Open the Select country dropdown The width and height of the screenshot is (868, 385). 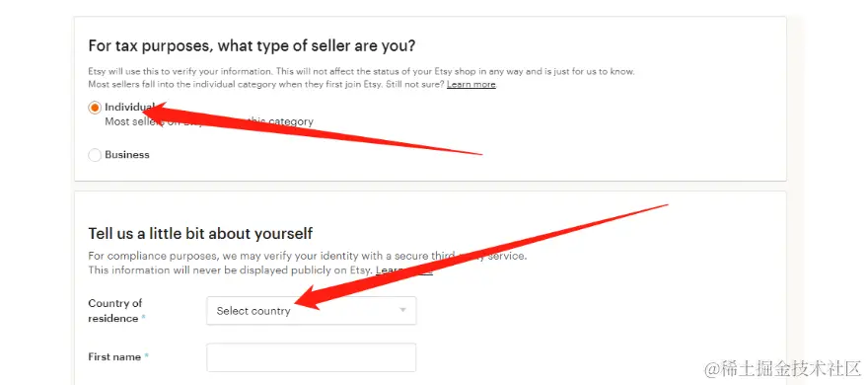(311, 311)
